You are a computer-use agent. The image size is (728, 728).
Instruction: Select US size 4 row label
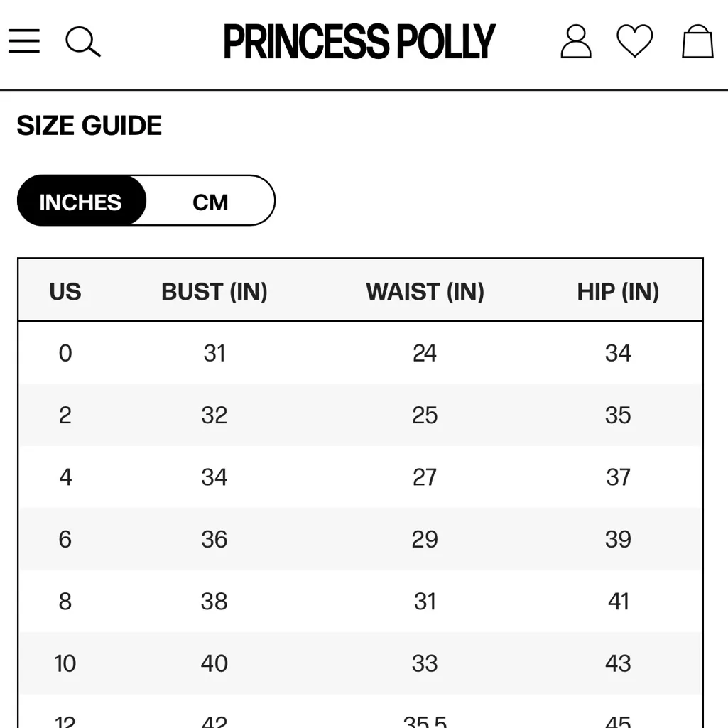65,477
